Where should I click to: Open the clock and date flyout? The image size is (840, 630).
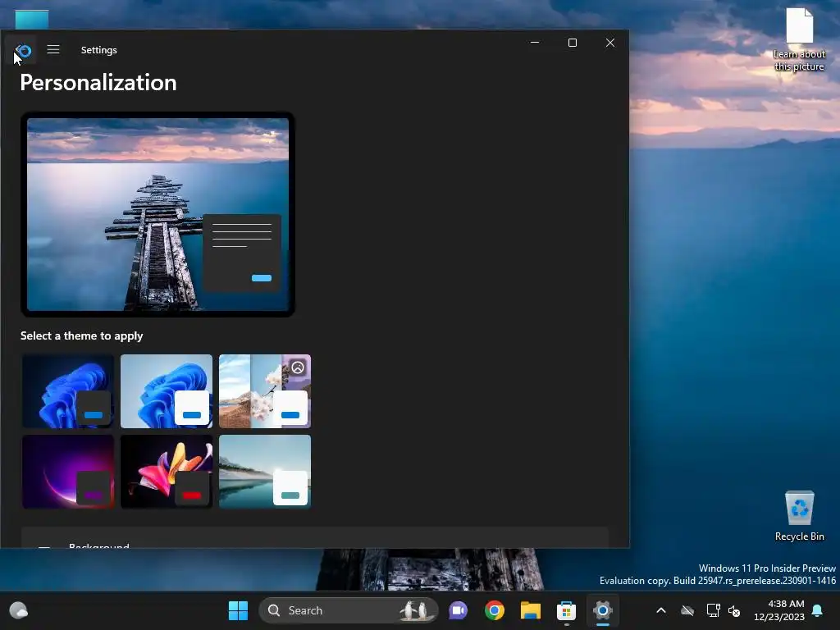(x=779, y=610)
